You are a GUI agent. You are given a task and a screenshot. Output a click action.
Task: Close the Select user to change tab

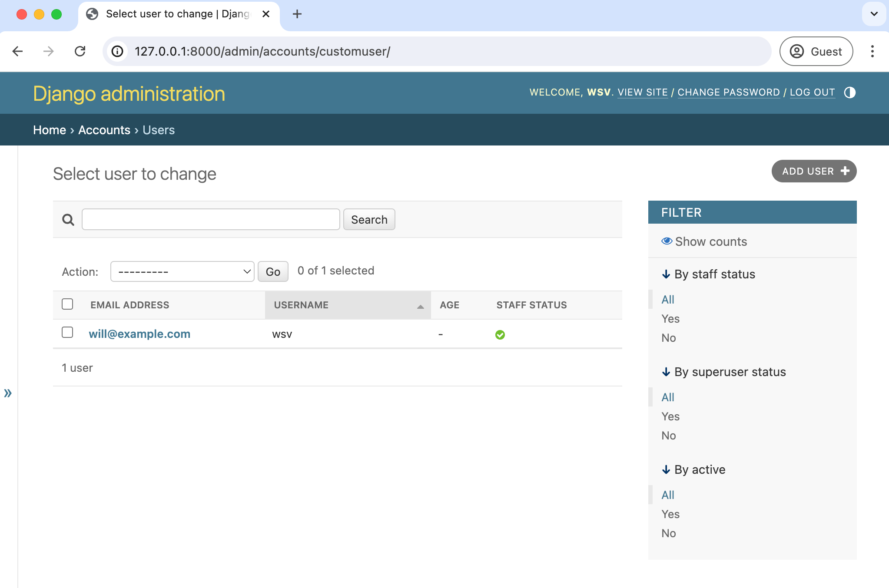(x=266, y=14)
